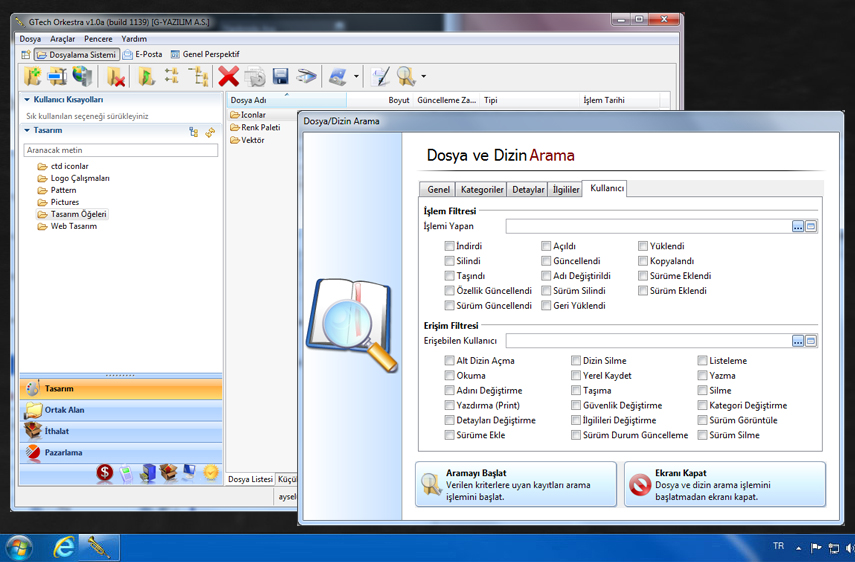Select the Logo Çalışmaları folder in tree
855x562 pixels.
point(80,178)
